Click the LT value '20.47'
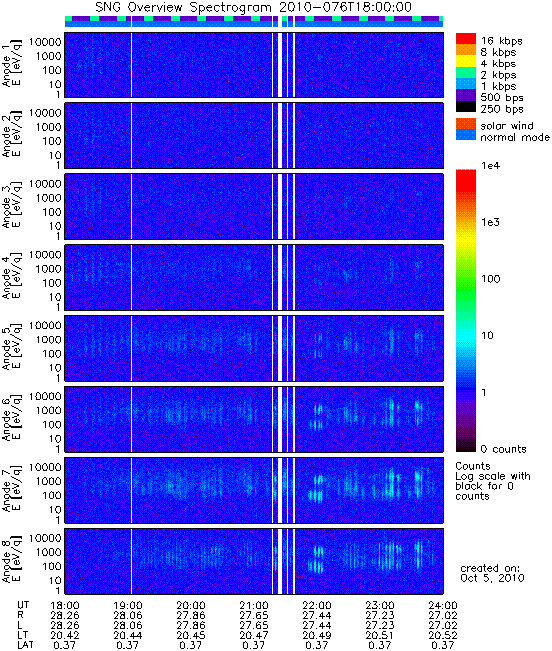Viewport: 552px width, 651px height. (x=254, y=635)
